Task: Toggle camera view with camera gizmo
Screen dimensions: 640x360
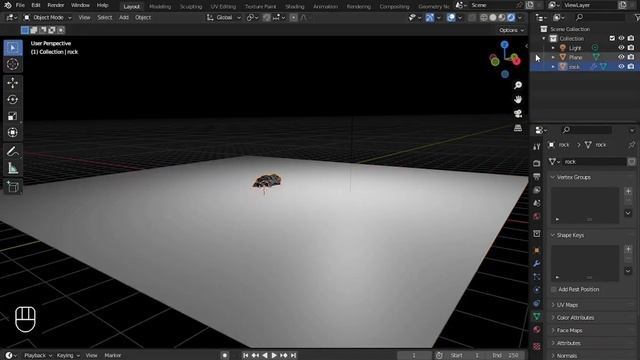Action: coord(518,113)
